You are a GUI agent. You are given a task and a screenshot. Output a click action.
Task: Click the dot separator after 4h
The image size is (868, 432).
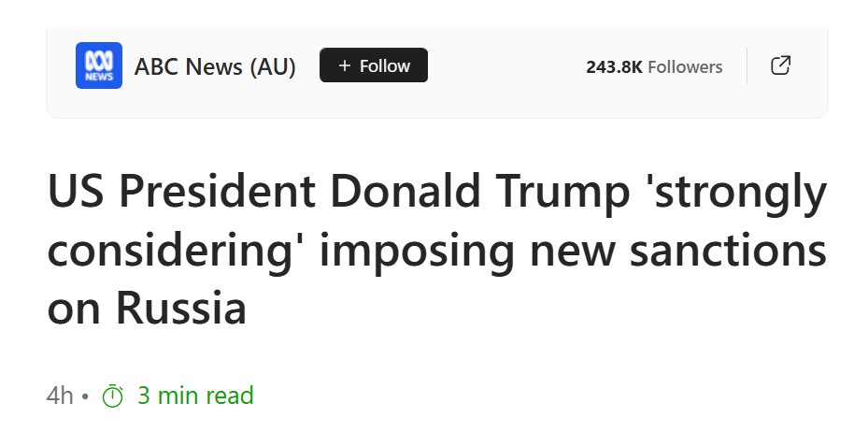[85, 396]
